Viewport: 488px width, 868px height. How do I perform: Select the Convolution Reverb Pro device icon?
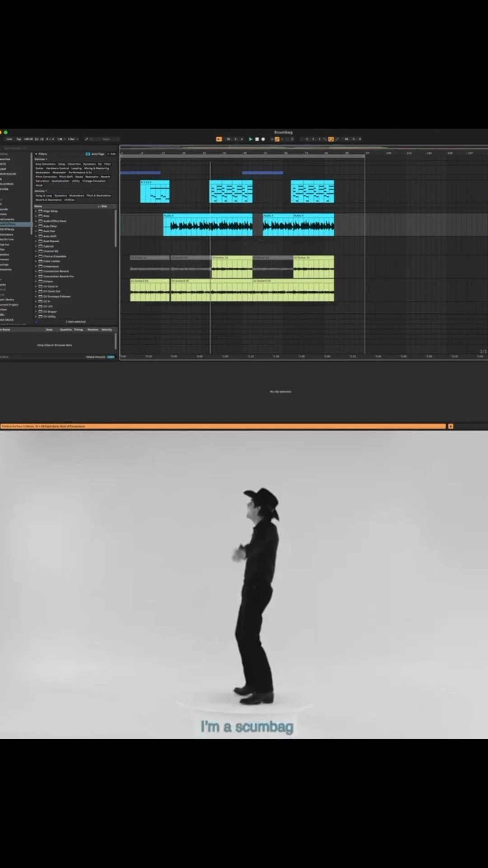coord(40,276)
